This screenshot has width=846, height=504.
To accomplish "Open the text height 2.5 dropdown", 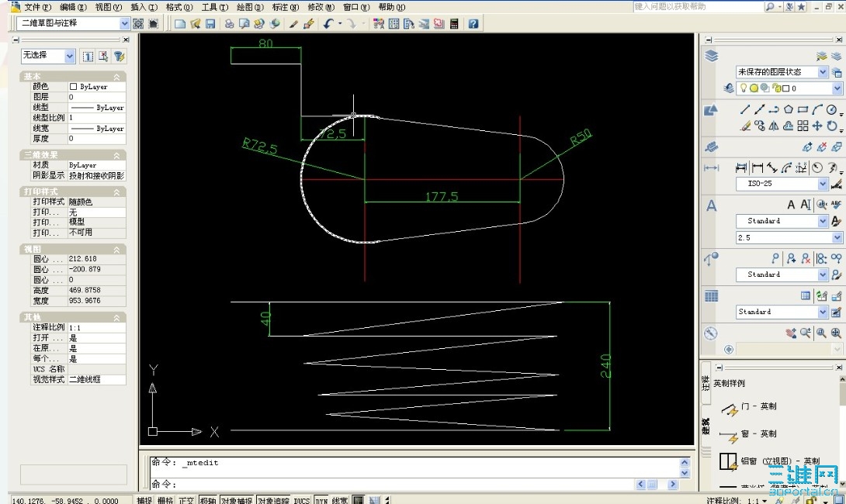I will click(x=837, y=238).
